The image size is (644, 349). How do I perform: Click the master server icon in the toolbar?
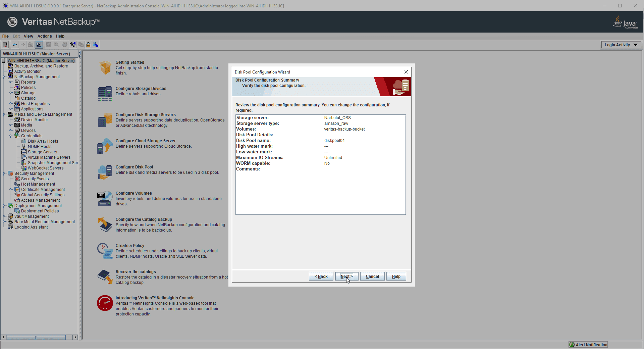(5, 45)
